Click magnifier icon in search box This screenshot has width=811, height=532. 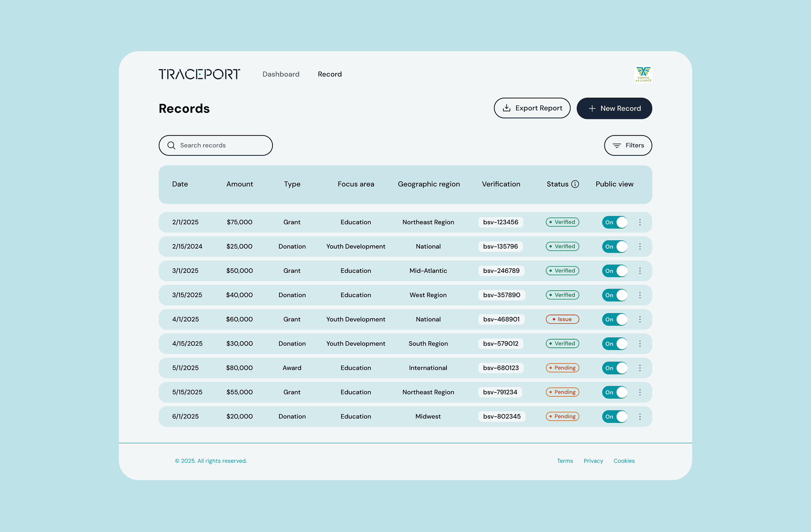171,145
